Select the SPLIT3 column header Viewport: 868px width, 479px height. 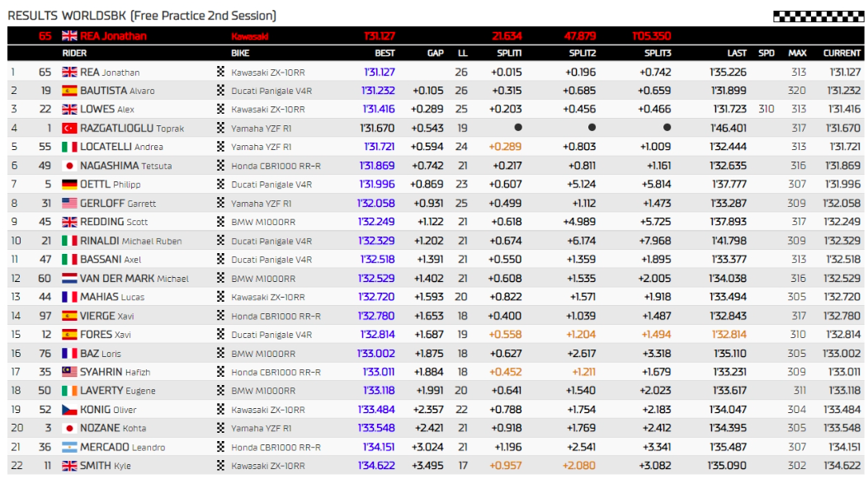(658, 53)
